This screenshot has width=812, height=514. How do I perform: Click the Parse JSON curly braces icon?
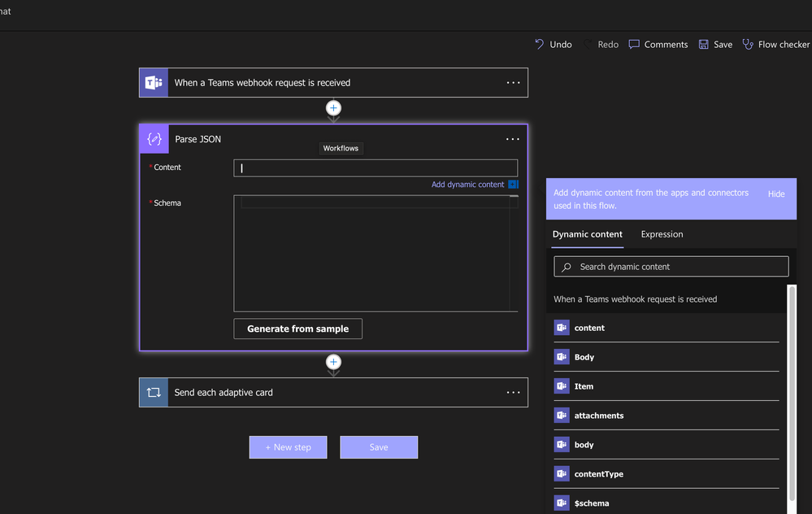pos(154,139)
